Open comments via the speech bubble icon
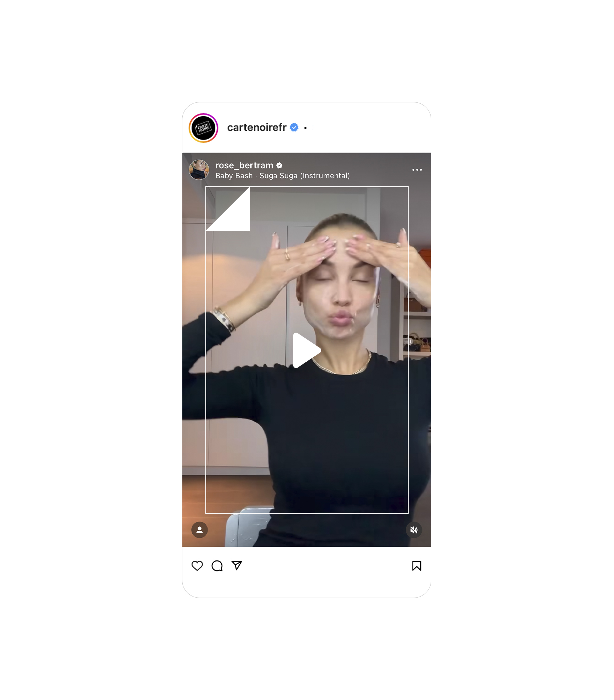The image size is (614, 700). [217, 566]
